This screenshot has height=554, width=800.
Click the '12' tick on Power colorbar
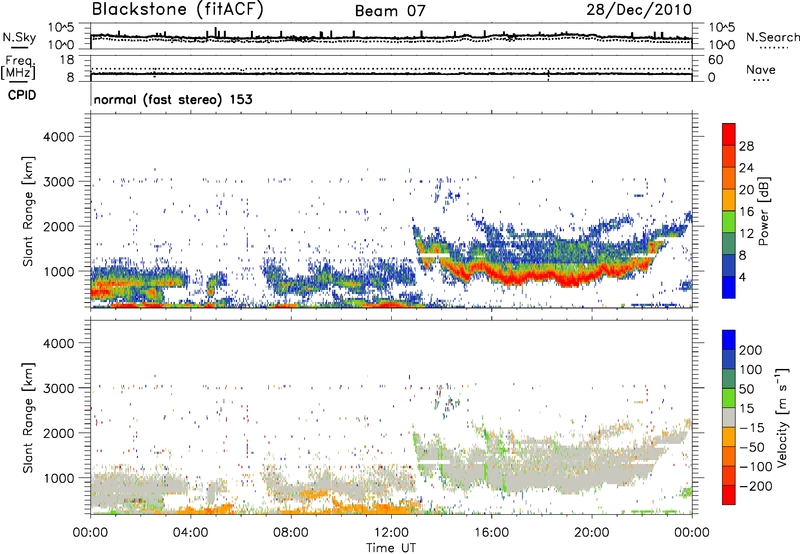click(x=746, y=234)
